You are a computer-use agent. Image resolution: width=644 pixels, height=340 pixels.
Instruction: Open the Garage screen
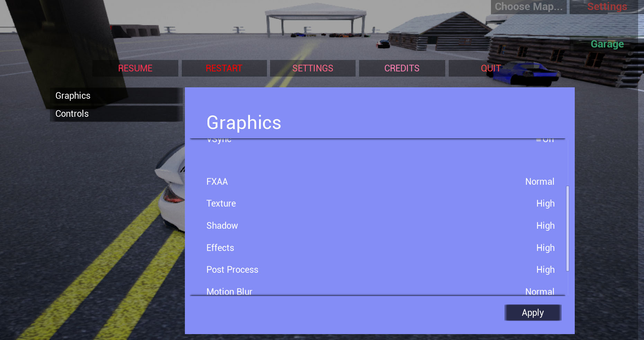(x=607, y=44)
